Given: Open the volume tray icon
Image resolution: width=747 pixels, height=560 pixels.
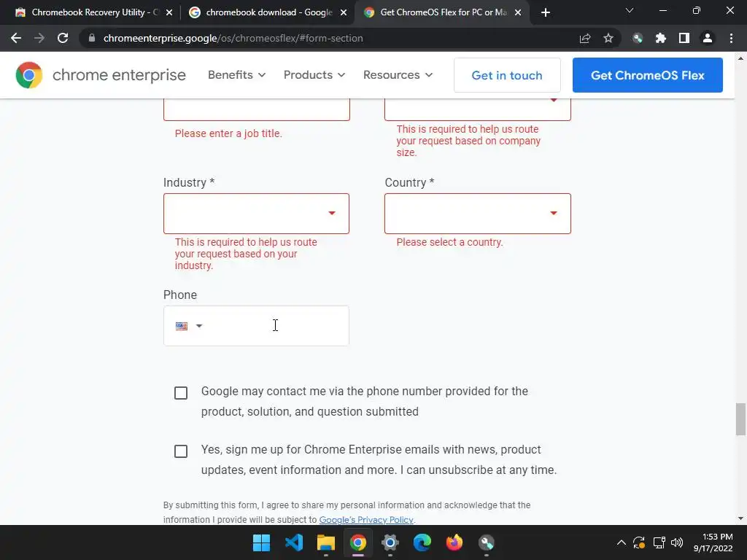Looking at the screenshot, I should [x=677, y=542].
